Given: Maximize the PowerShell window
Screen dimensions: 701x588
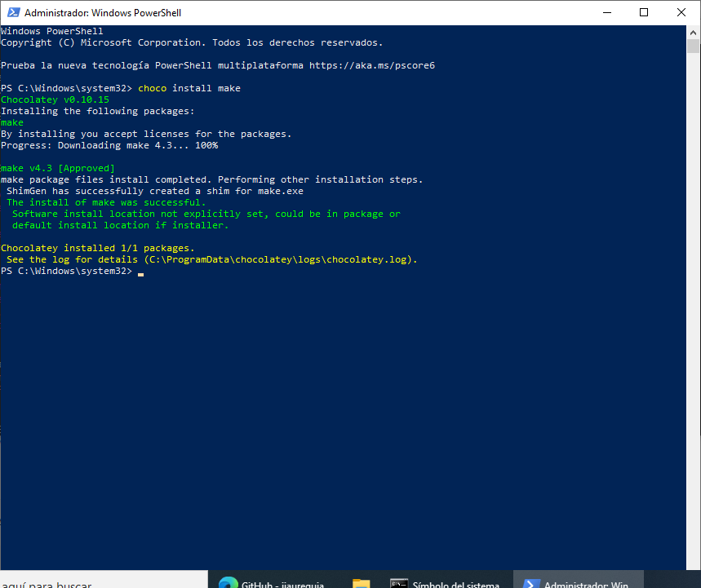Looking at the screenshot, I should [644, 12].
